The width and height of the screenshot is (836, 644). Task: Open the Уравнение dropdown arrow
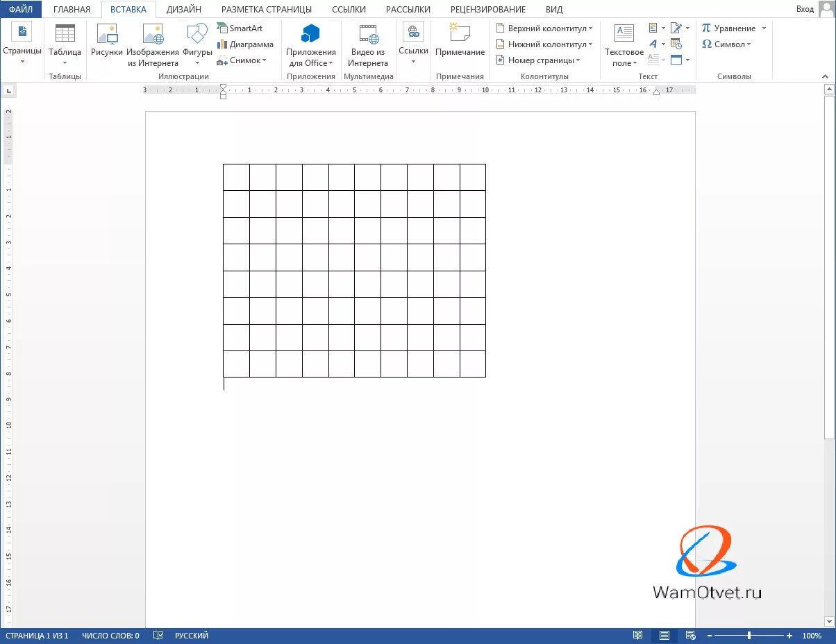pyautogui.click(x=764, y=28)
